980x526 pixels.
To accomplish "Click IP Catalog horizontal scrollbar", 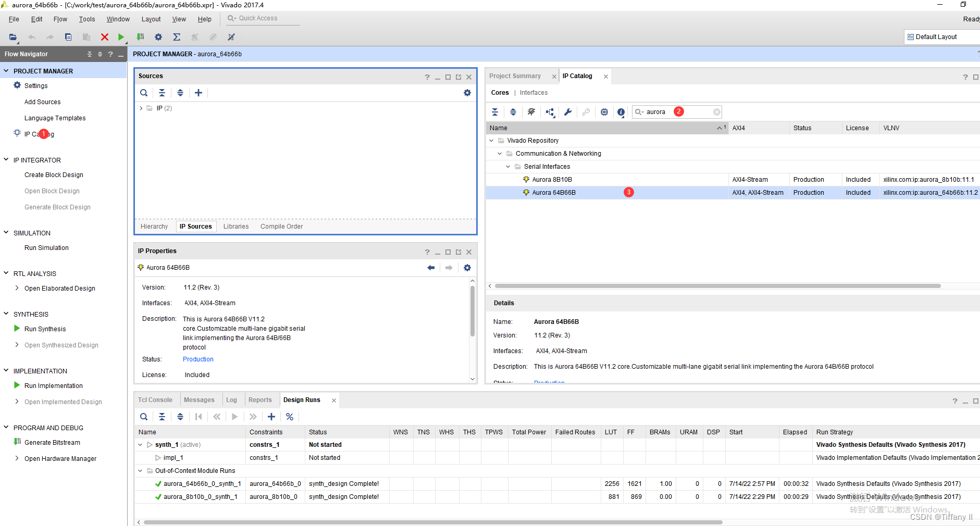I will tap(718, 286).
